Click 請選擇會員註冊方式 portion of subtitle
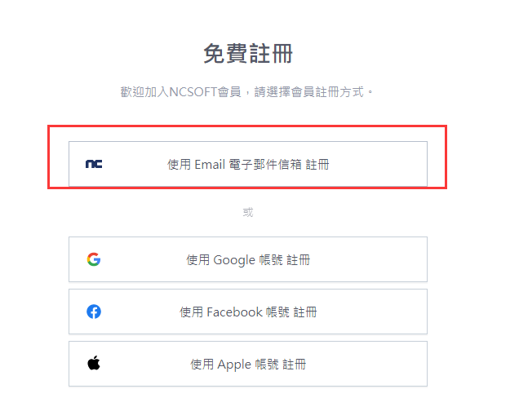Viewport: 519px width, 420px height. [308, 92]
